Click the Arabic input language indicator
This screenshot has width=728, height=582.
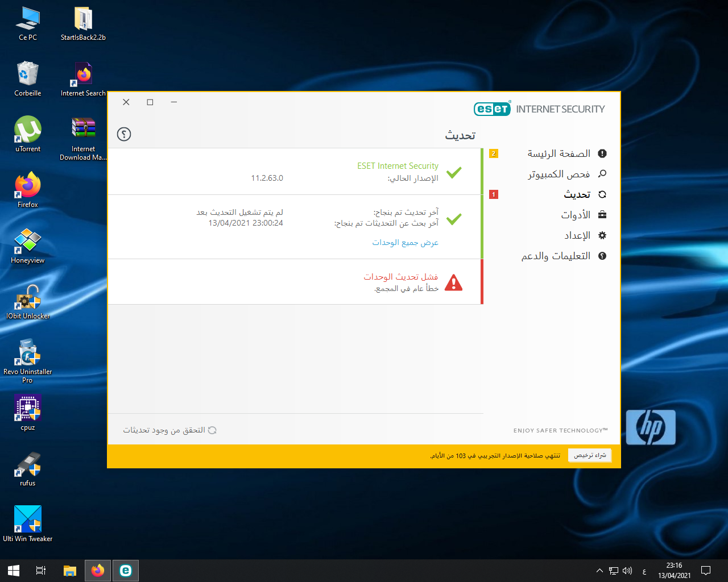(644, 571)
